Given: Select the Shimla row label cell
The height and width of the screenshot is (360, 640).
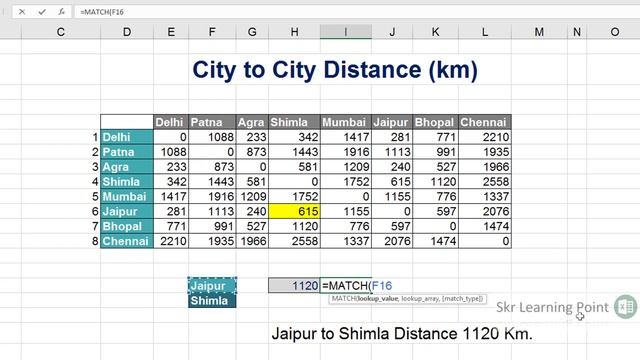Looking at the screenshot, I should click(127, 182).
